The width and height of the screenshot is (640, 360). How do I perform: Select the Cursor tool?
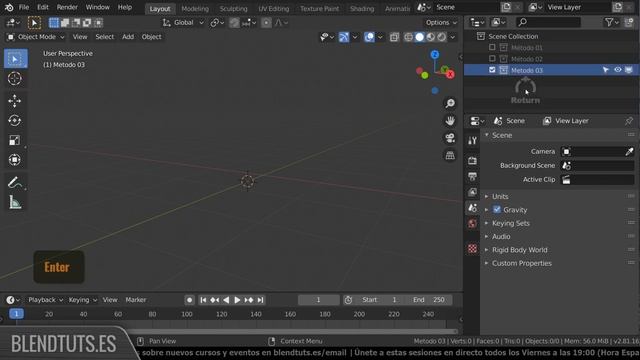15,78
